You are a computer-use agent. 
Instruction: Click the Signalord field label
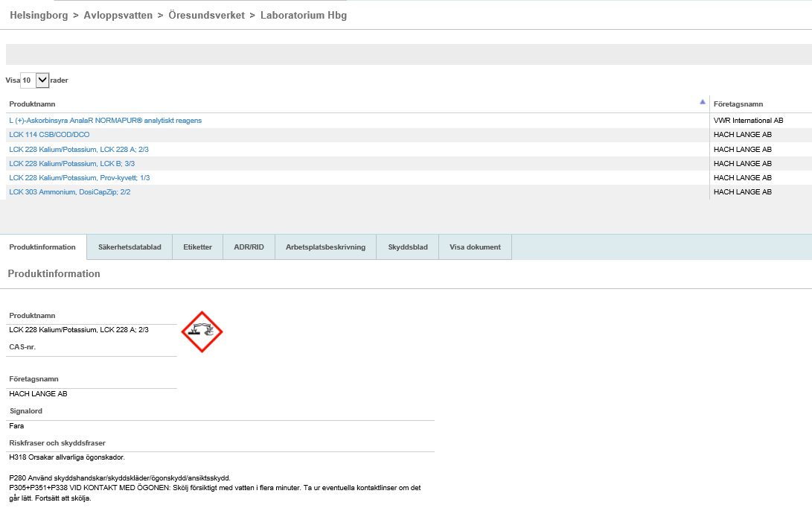pos(26,411)
